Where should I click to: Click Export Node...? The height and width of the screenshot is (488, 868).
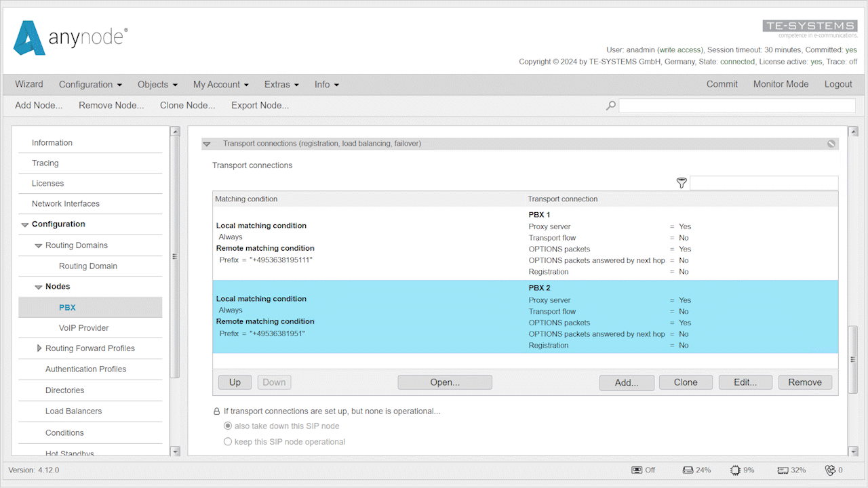[260, 105]
